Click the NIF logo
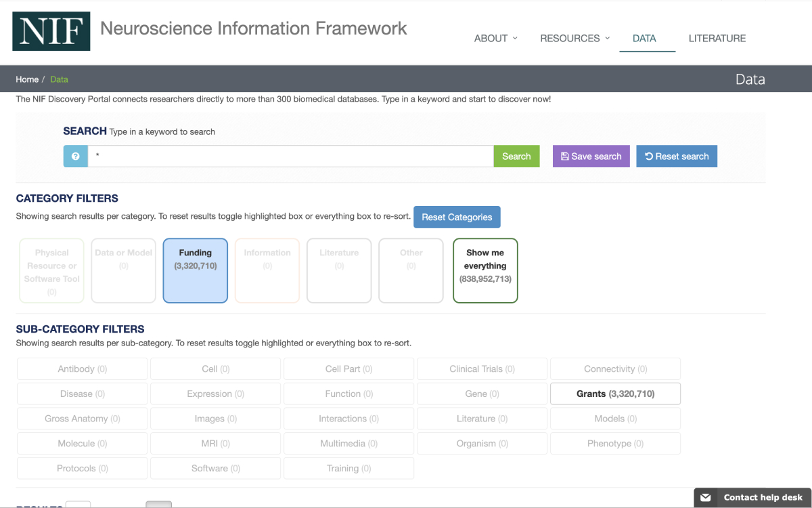812x508 pixels. click(51, 30)
